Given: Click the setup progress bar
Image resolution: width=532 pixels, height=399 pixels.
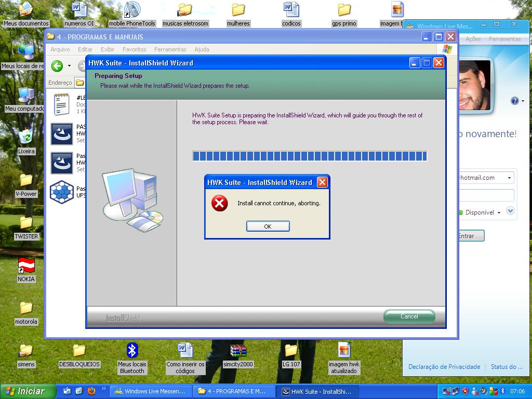Looking at the screenshot, I should [x=310, y=156].
